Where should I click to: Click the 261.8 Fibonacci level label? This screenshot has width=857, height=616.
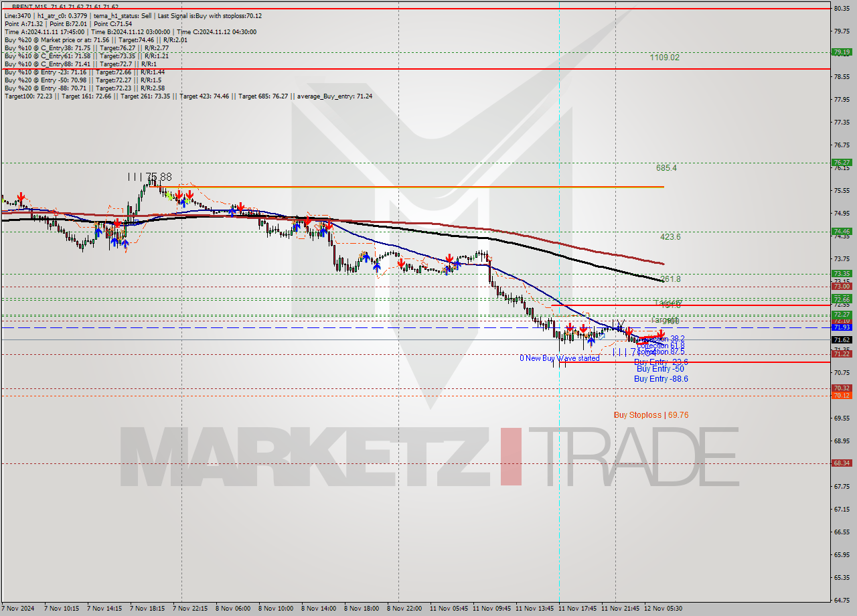click(670, 279)
